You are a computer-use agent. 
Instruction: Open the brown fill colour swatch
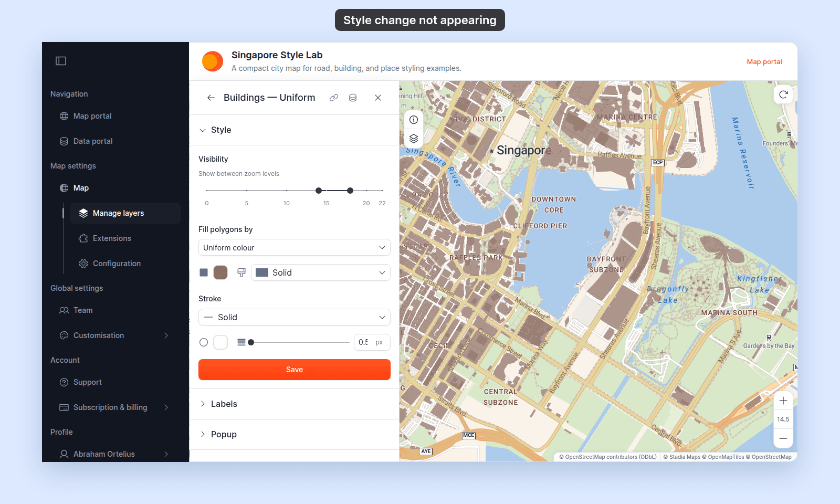(220, 272)
